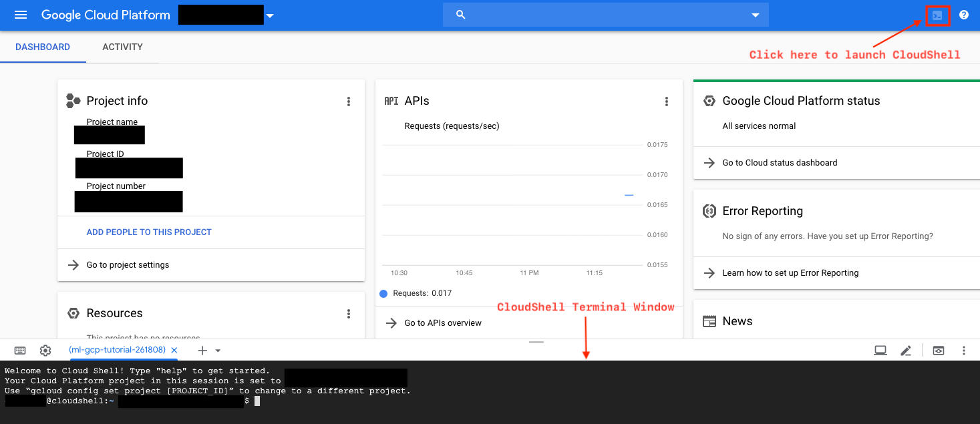Image resolution: width=980 pixels, height=424 pixels.
Task: Expand new session dropdown next to plus
Action: (218, 351)
